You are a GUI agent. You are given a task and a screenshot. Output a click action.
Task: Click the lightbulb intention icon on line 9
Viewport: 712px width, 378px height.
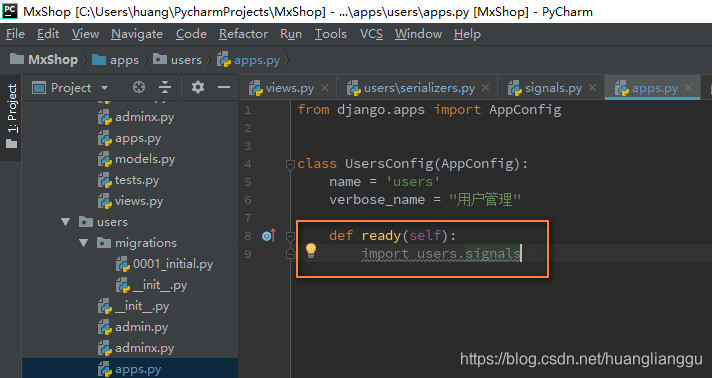point(311,250)
